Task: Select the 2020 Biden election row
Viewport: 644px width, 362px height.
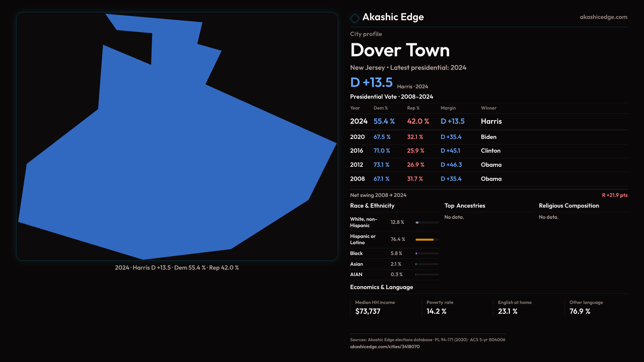Action: pyautogui.click(x=488, y=137)
